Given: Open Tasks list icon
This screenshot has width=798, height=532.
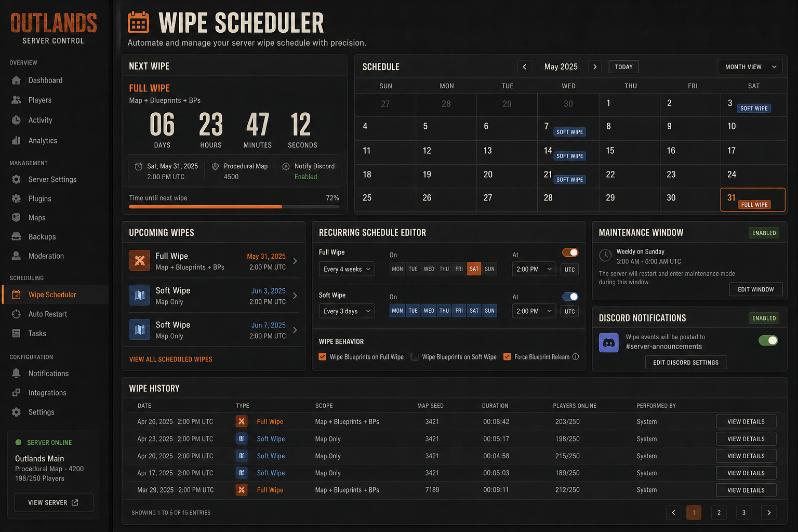Looking at the screenshot, I should [17, 334].
